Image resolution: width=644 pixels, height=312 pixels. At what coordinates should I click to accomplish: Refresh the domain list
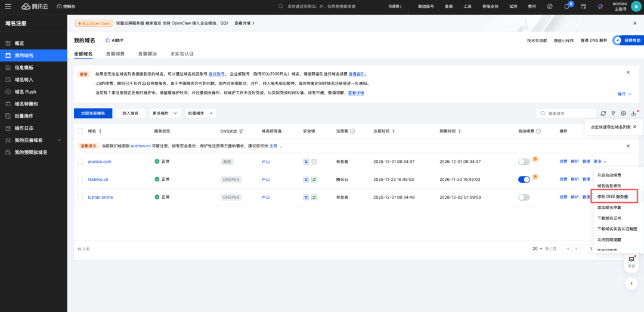pos(603,113)
